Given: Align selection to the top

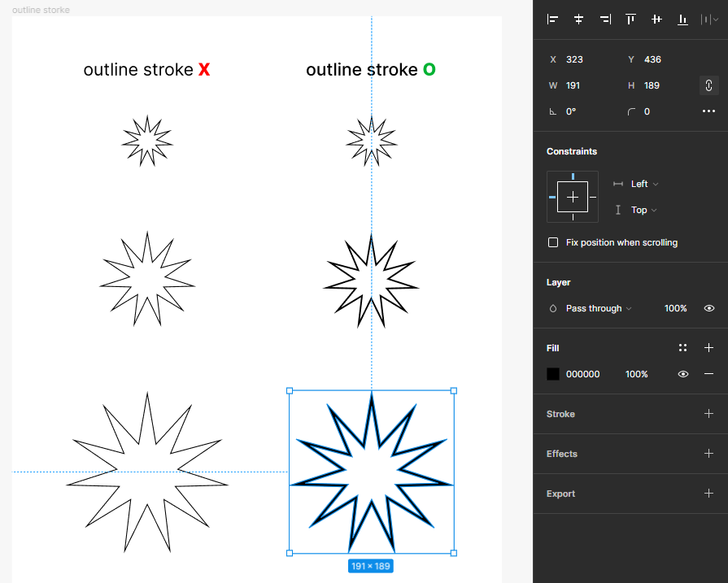Looking at the screenshot, I should pos(630,19).
